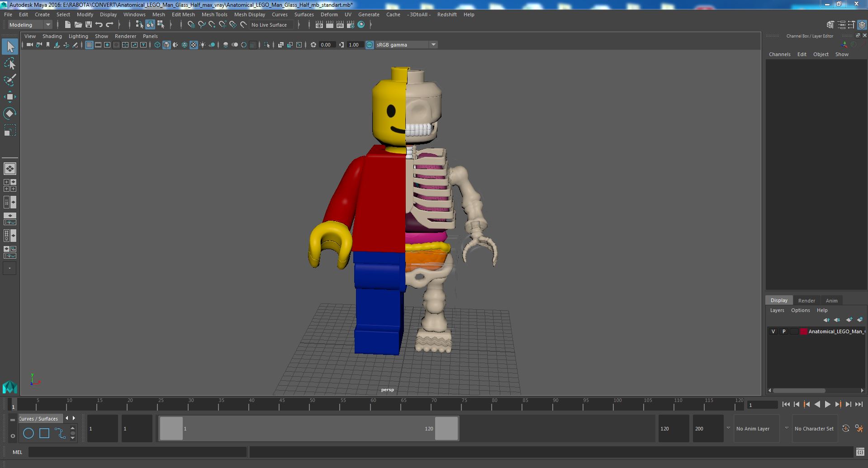Open the Modeling menu set dropdown
The height and width of the screenshot is (468, 868).
30,25
